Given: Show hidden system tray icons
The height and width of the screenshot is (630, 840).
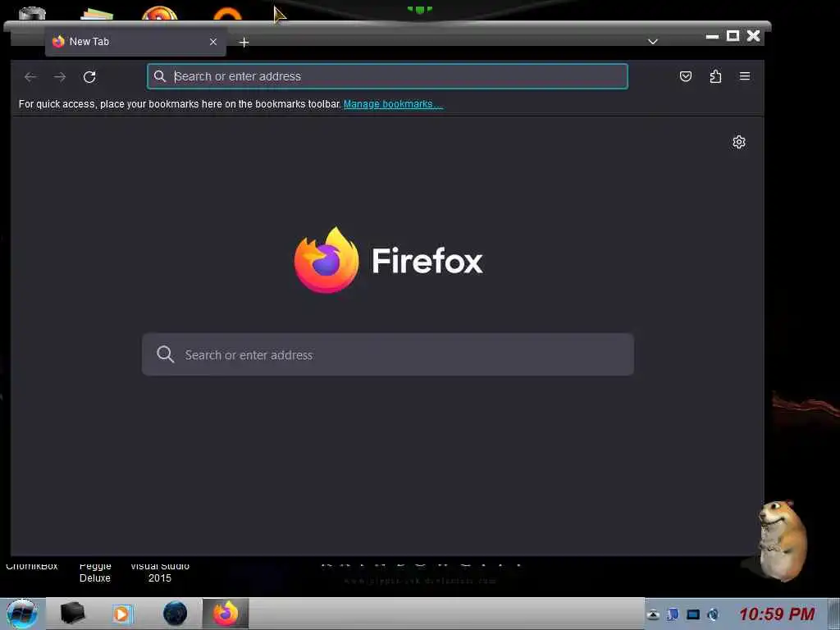Looking at the screenshot, I should click(x=653, y=614).
